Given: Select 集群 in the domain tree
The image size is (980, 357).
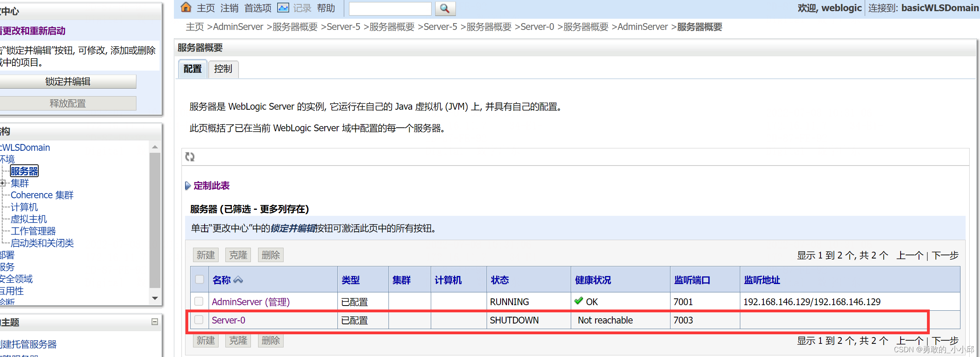Looking at the screenshot, I should 20,183.
